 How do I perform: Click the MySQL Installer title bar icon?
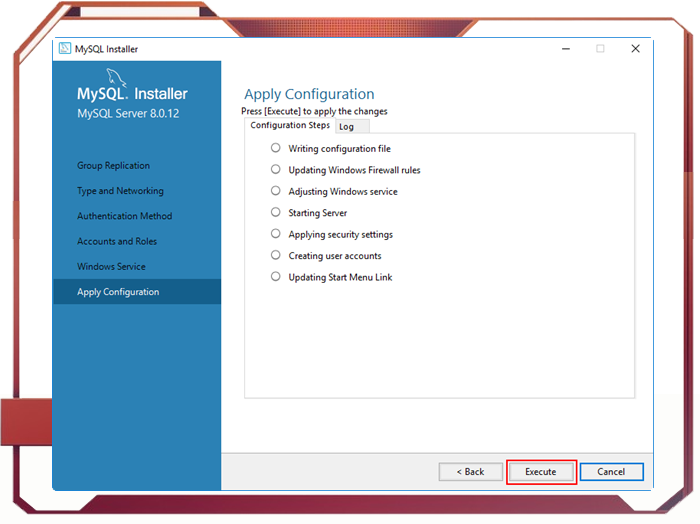[65, 48]
